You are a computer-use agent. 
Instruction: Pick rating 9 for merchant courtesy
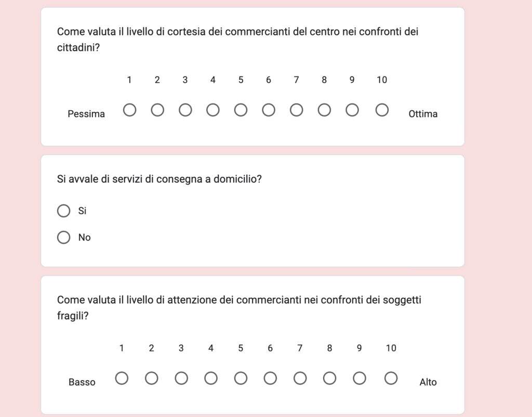352,110
